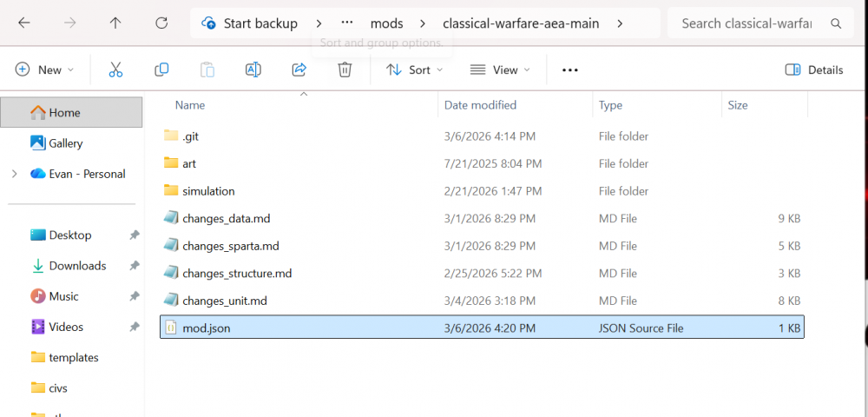Viewport: 868px width, 417px height.
Task: Toggle the Details pane button
Action: click(x=813, y=69)
